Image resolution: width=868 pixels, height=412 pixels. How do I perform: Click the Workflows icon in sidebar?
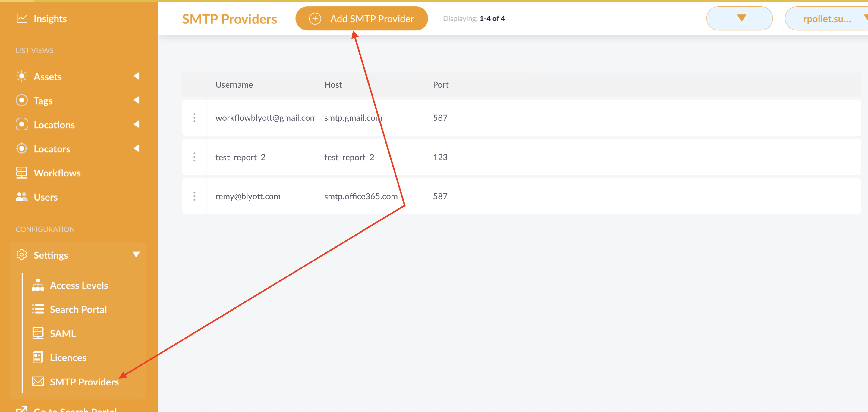pyautogui.click(x=22, y=173)
